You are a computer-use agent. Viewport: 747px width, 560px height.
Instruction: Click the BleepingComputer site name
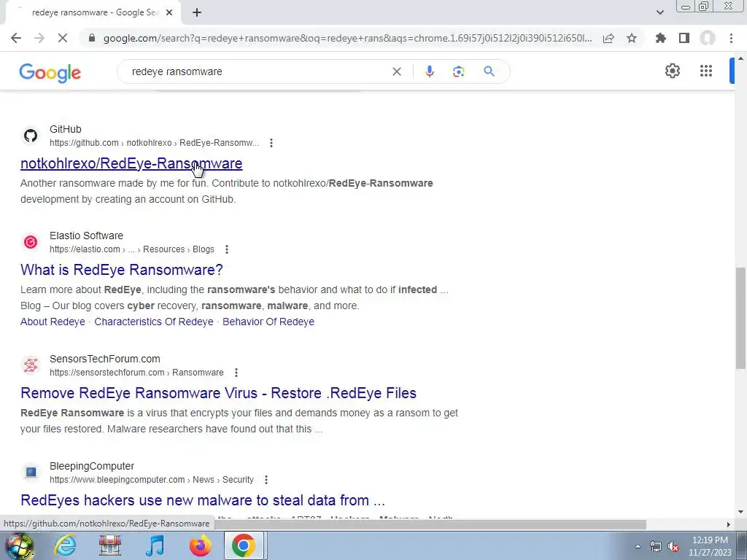click(x=92, y=466)
